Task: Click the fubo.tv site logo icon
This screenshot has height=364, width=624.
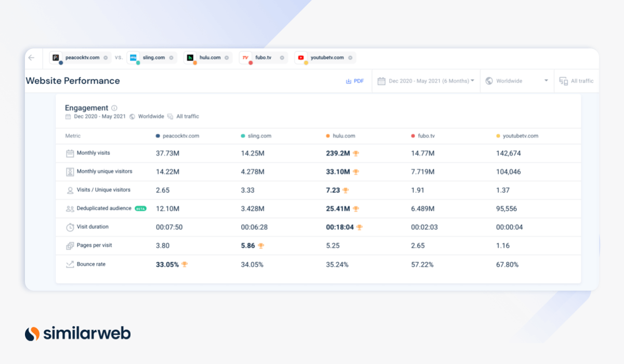Action: coord(245,58)
